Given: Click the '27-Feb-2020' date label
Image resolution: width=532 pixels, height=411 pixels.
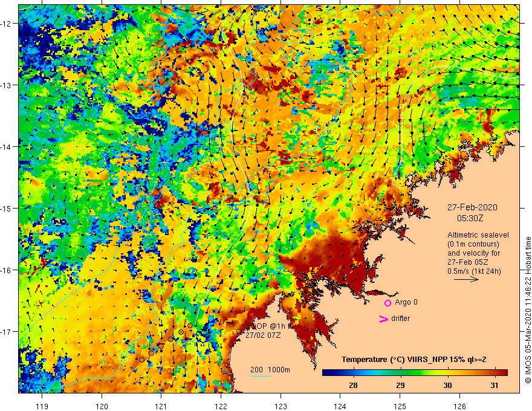Looking at the screenshot, I should [x=472, y=207].
